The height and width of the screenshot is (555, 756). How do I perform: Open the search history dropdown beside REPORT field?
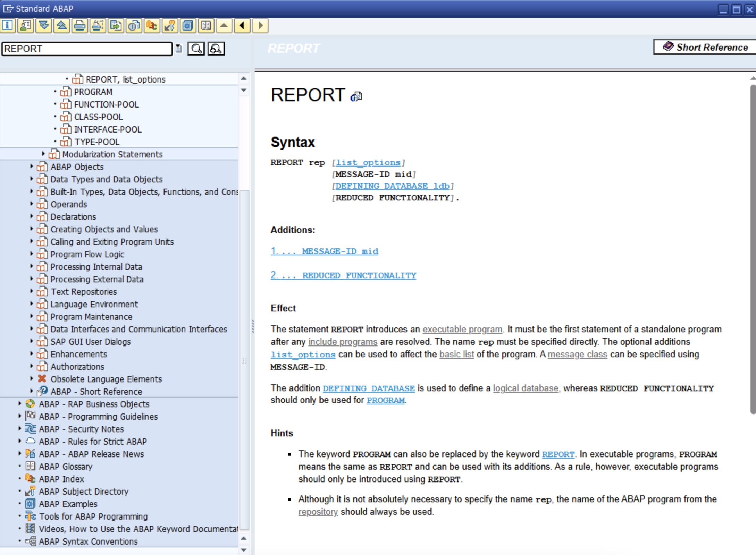(x=179, y=49)
